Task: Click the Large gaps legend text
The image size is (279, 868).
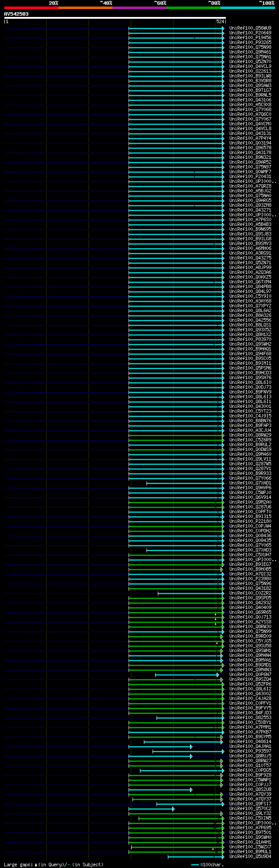Action: 54,864
